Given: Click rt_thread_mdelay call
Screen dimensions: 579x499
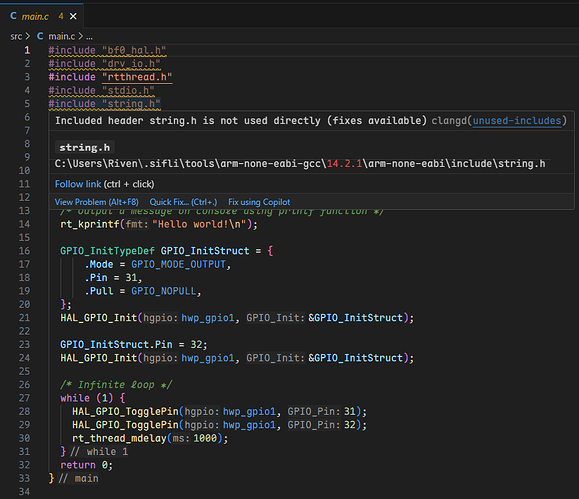Looking at the screenshot, I should pyautogui.click(x=119, y=438).
